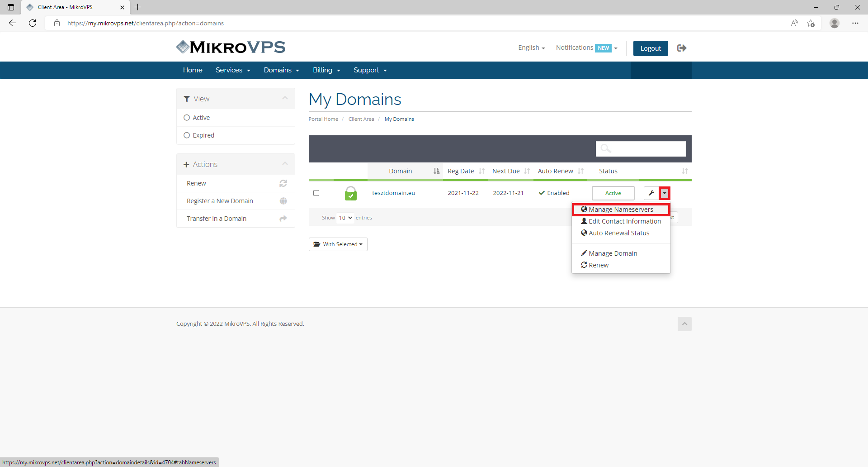Click Transfer in a Domain

pyautogui.click(x=236, y=219)
